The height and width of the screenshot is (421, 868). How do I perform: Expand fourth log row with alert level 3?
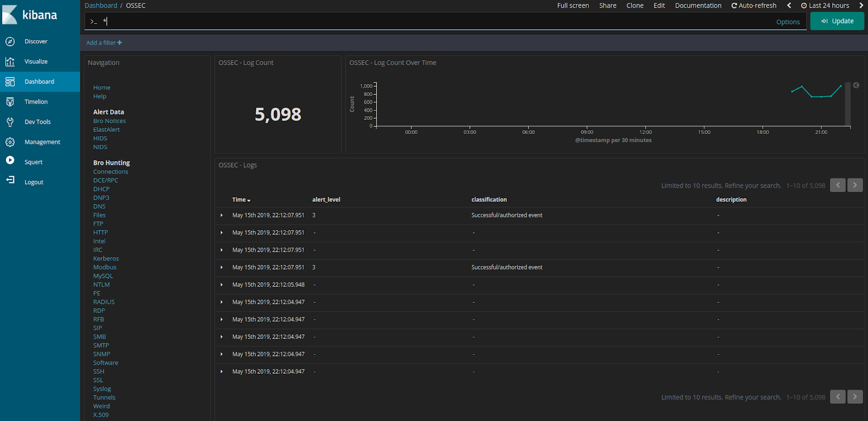coord(221,267)
